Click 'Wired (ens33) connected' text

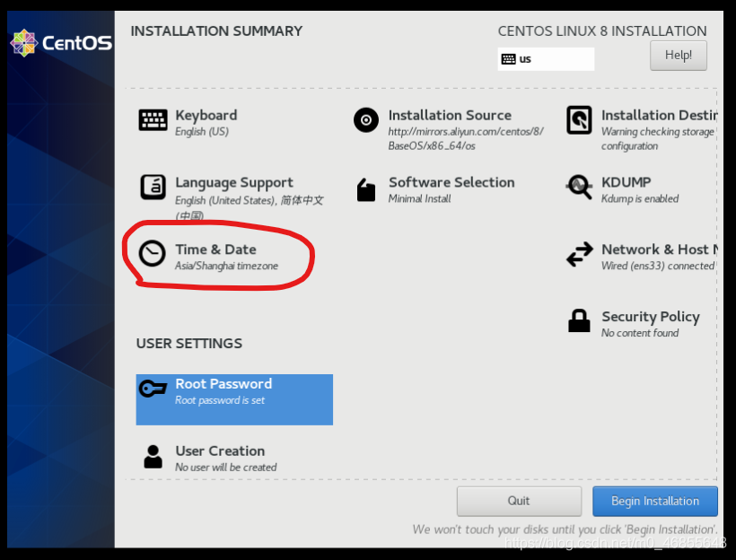[x=658, y=266]
